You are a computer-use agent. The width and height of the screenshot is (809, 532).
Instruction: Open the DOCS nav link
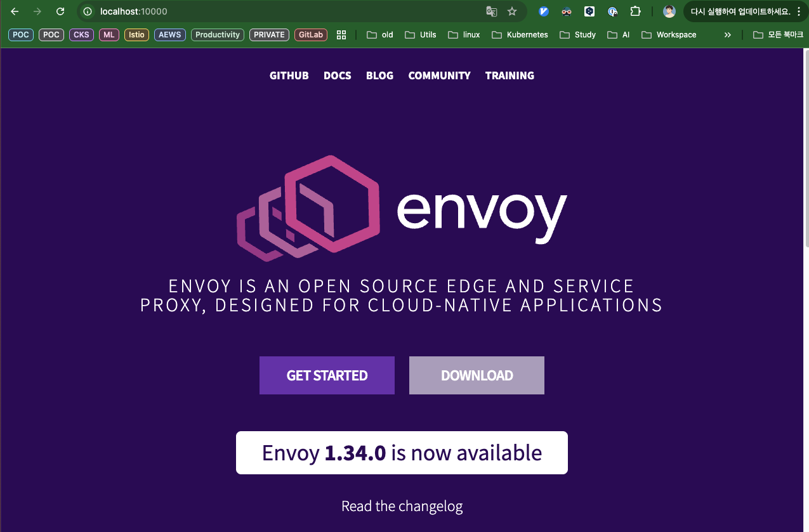[x=338, y=75]
